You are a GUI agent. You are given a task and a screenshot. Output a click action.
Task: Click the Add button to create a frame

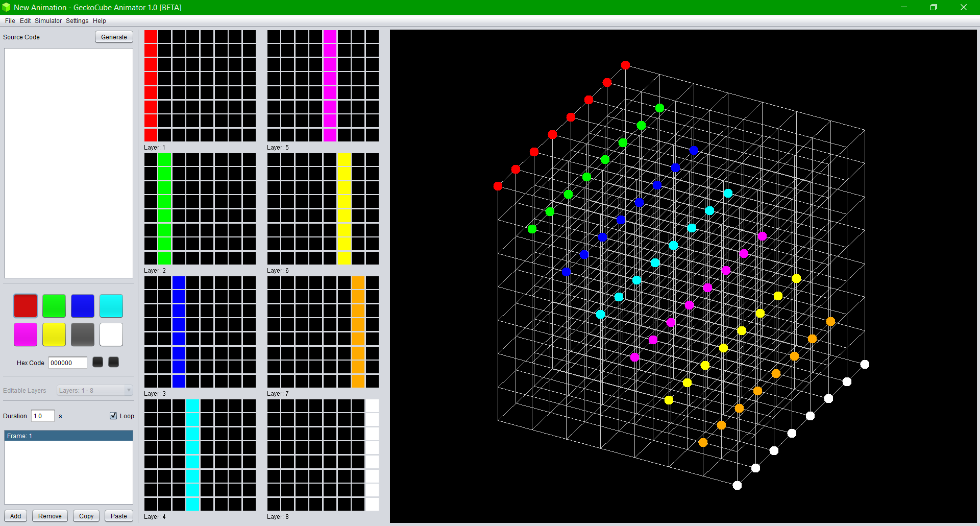click(15, 516)
